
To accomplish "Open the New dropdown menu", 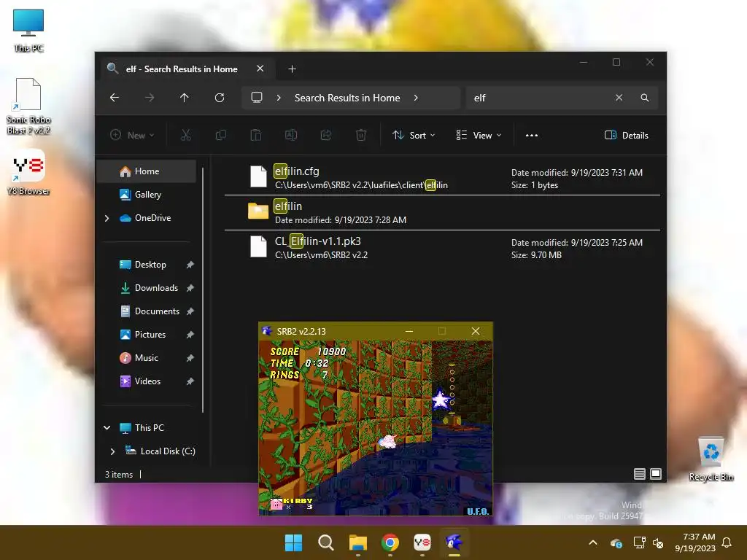I will pos(132,135).
